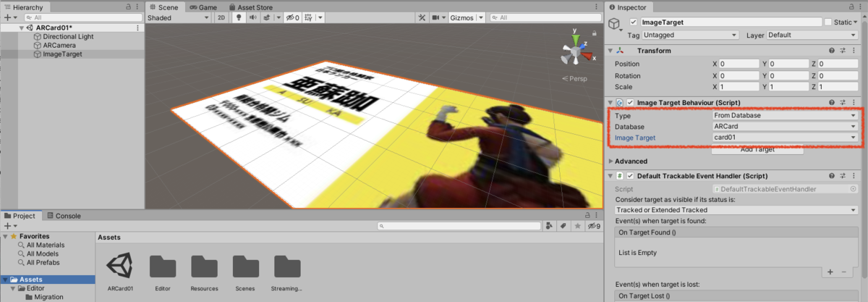Add event to On Target Found list
868x302 pixels.
tap(830, 272)
